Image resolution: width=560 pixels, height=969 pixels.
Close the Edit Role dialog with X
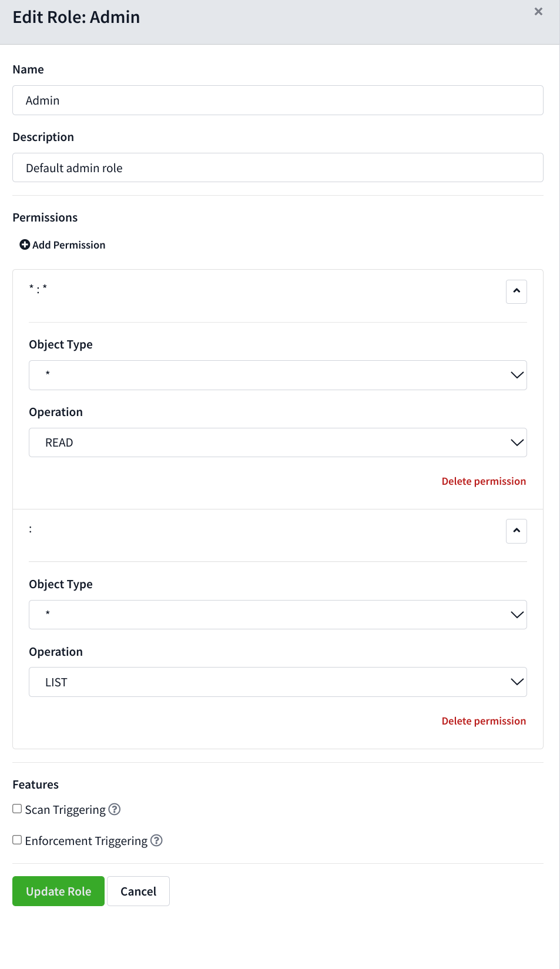pyautogui.click(x=538, y=12)
